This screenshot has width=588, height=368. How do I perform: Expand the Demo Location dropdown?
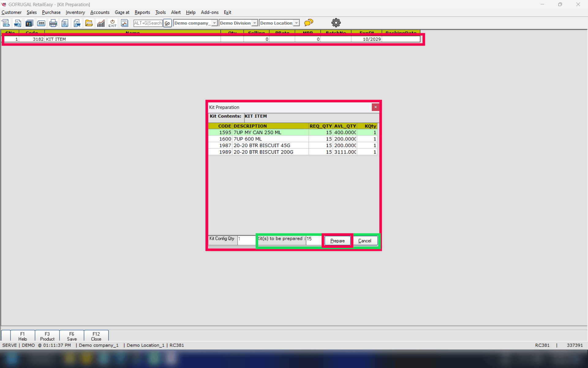coord(296,23)
